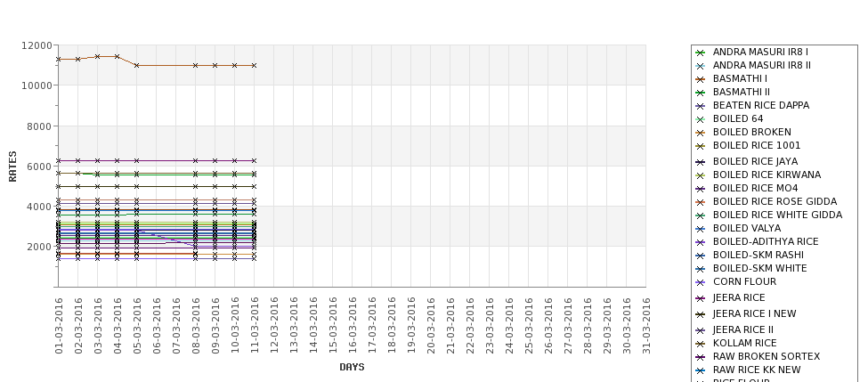Click BOILED 64 legend label
This screenshot has width=868, height=382.
point(738,118)
